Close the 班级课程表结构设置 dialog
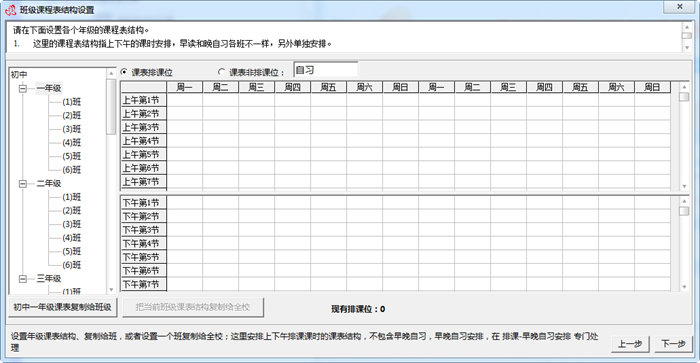 click(679, 7)
